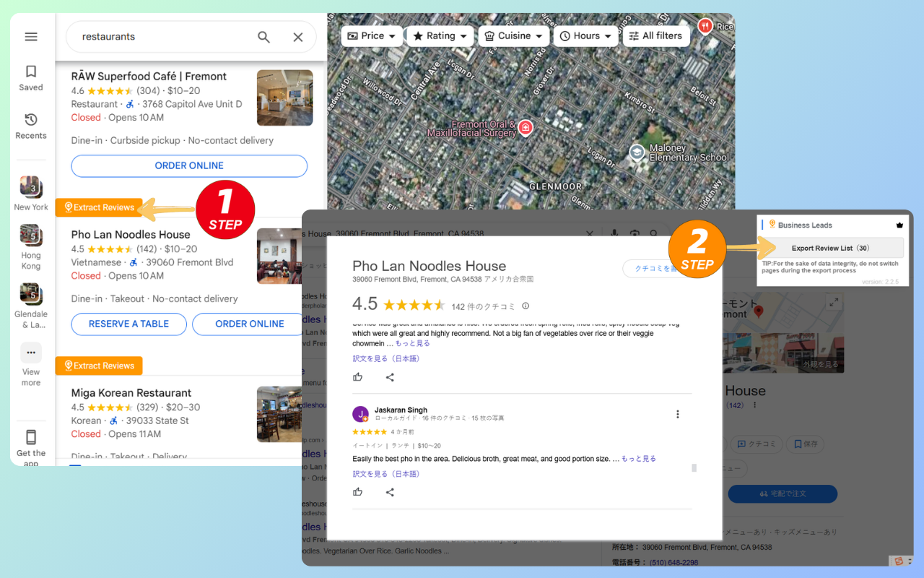
Task: Click the microphone voice search icon
Action: (614, 233)
